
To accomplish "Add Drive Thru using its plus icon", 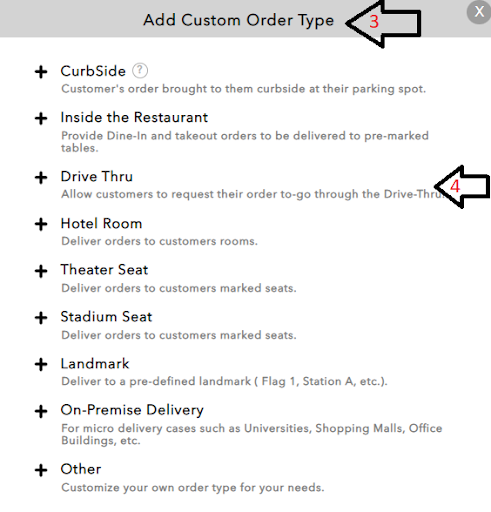I will tap(41, 178).
